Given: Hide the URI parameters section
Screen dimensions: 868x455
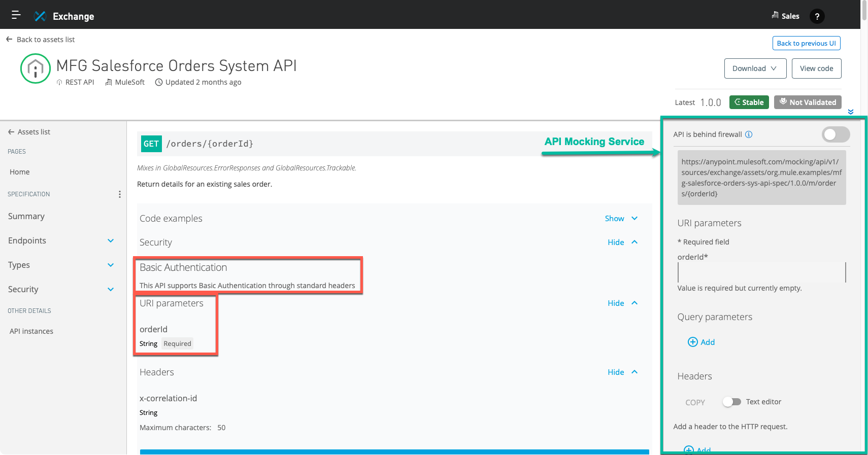Looking at the screenshot, I should point(622,303).
